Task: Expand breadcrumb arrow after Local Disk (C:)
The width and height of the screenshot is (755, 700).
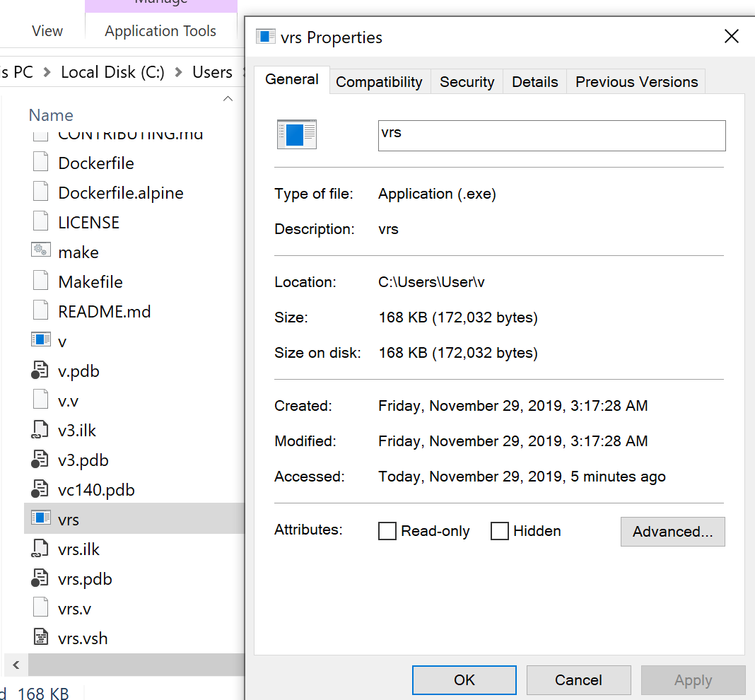Action: 179,72
